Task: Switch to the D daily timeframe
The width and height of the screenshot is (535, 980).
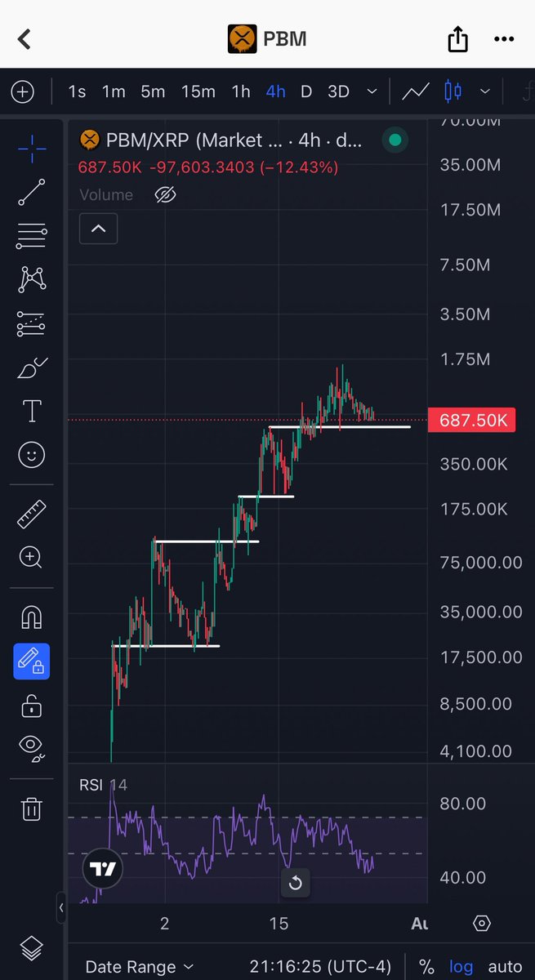Action: [x=306, y=91]
